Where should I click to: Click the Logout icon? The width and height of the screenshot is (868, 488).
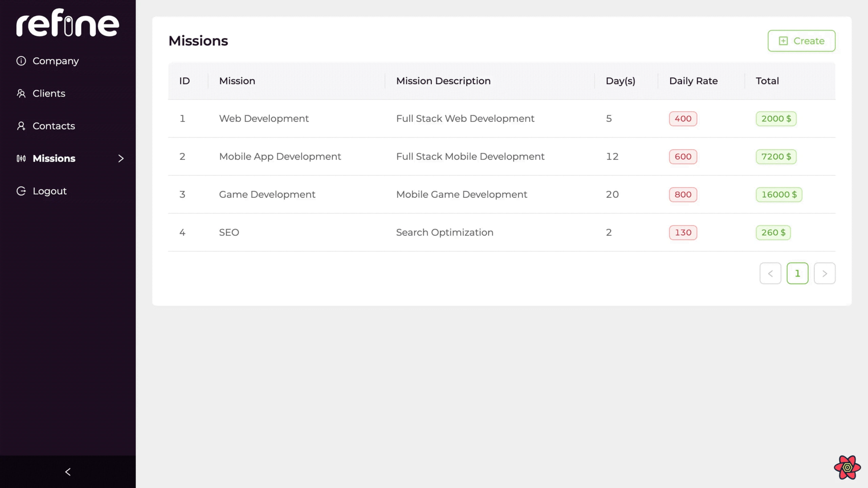click(21, 191)
